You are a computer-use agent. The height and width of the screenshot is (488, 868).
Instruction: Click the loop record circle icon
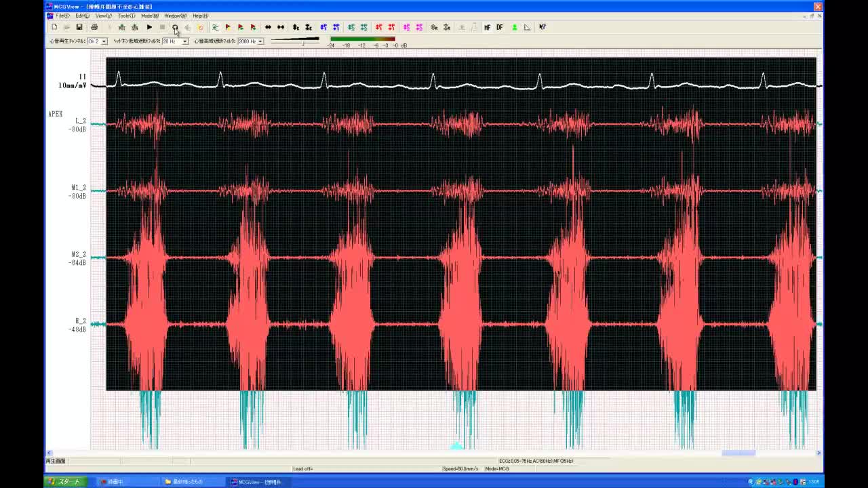click(175, 27)
